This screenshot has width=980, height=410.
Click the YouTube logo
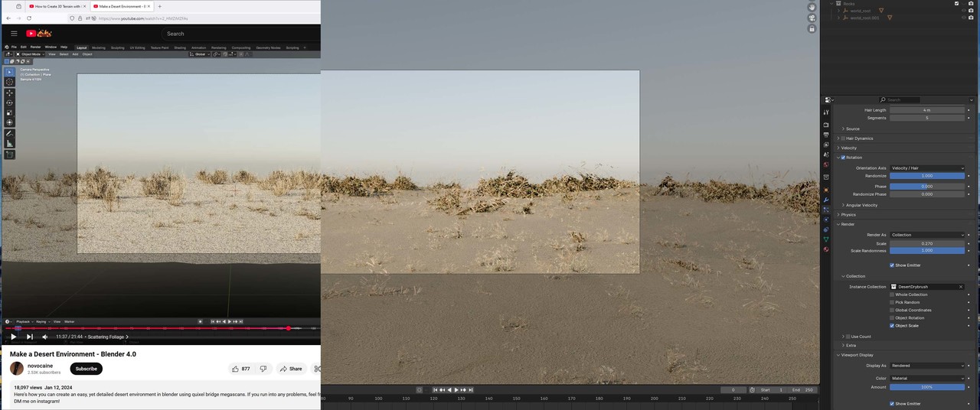pyautogui.click(x=38, y=34)
